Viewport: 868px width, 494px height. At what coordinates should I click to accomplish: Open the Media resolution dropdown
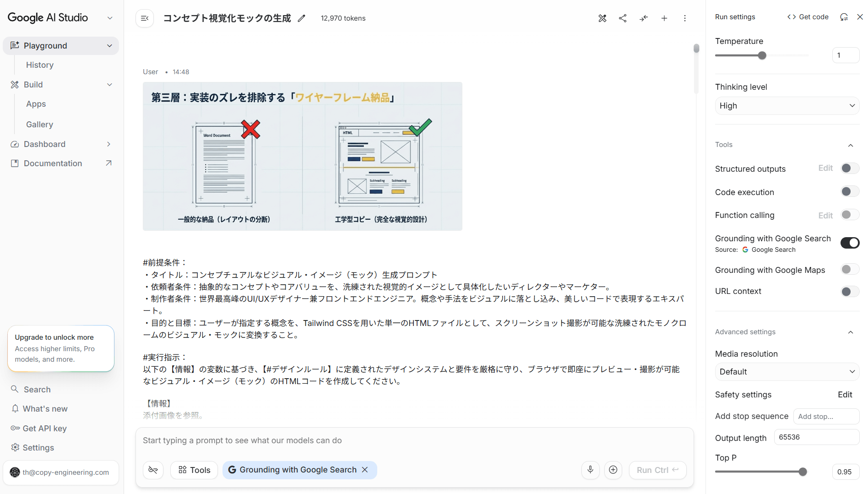pyautogui.click(x=787, y=372)
